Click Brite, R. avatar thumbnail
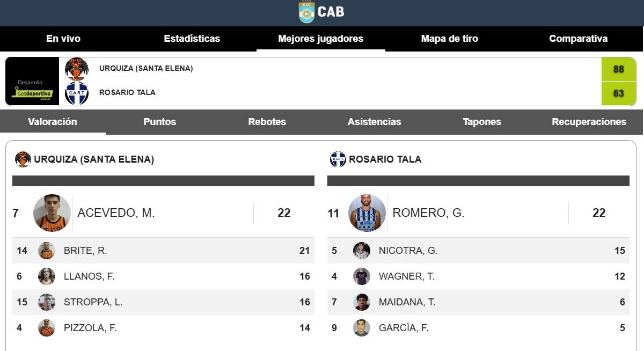 [47, 251]
